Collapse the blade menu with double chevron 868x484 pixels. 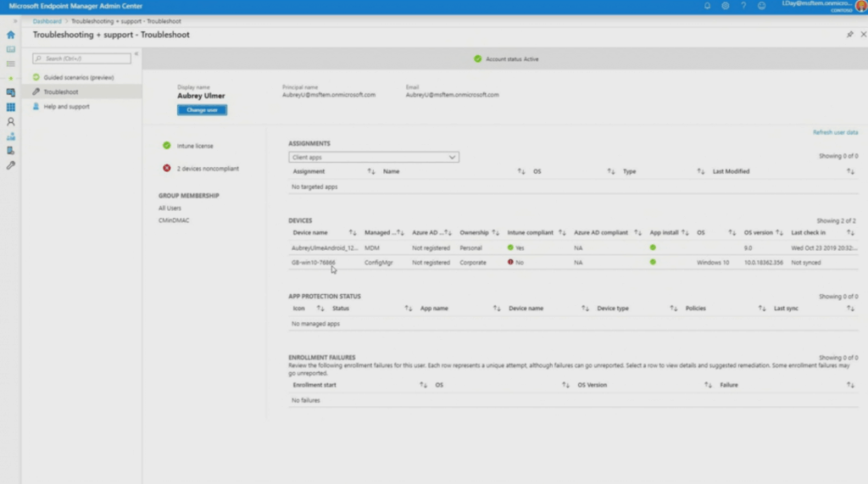[136, 53]
